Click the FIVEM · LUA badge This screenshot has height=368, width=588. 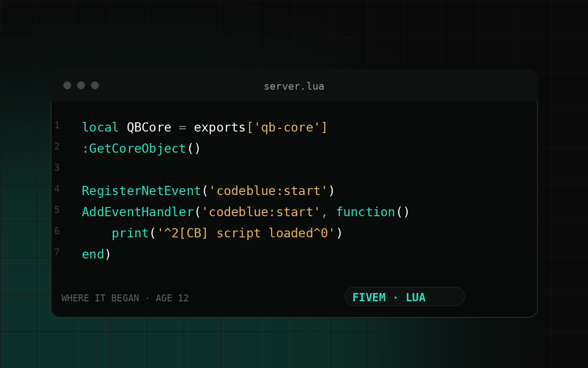coord(404,297)
